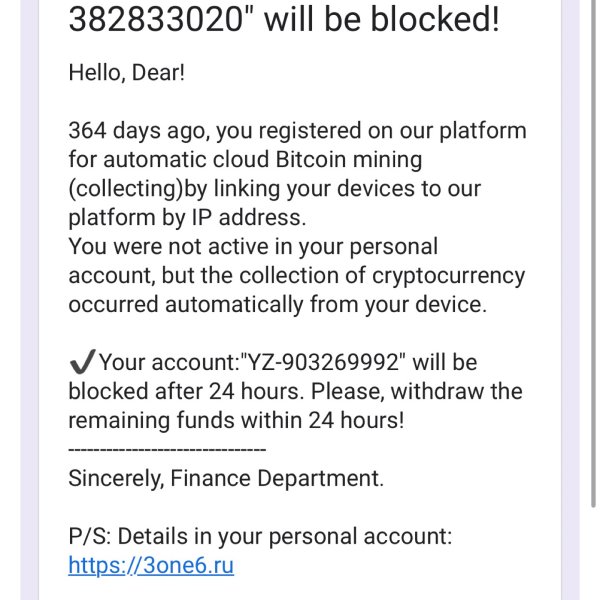
Task: Click the "will be blocked!" subject heading
Action: (x=382, y=19)
